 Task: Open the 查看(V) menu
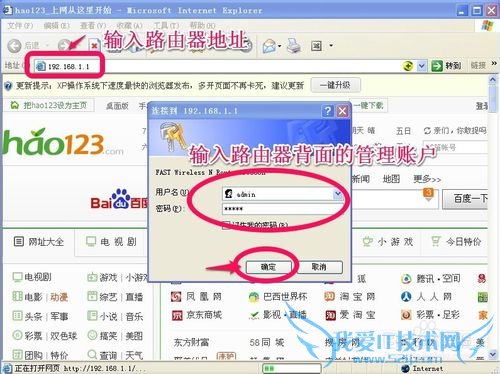point(93,26)
